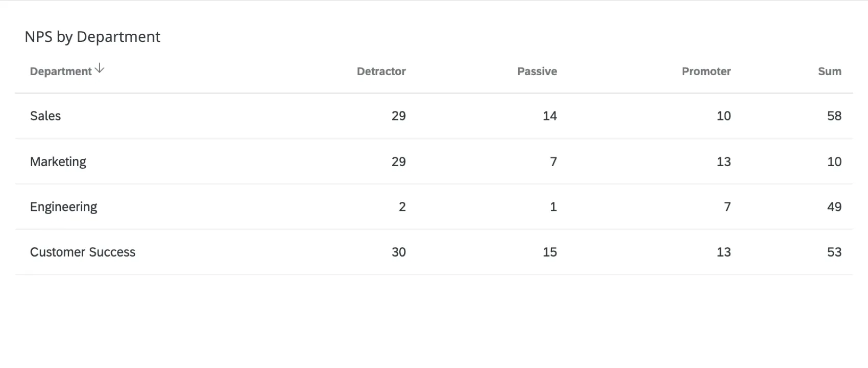Select the Engineering row label

pyautogui.click(x=63, y=206)
